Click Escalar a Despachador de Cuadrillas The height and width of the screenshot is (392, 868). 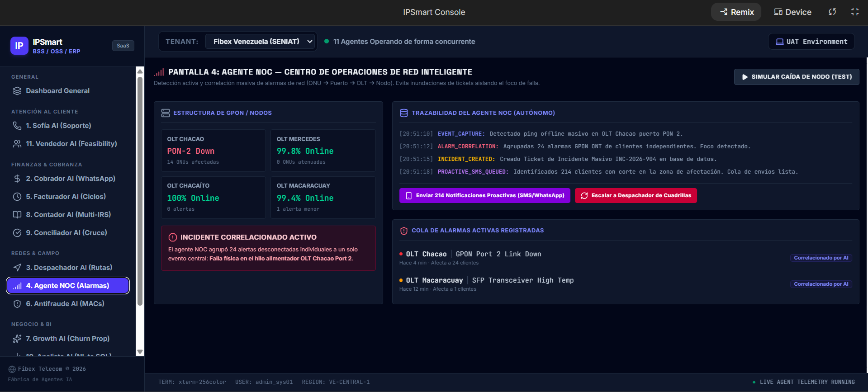click(636, 196)
